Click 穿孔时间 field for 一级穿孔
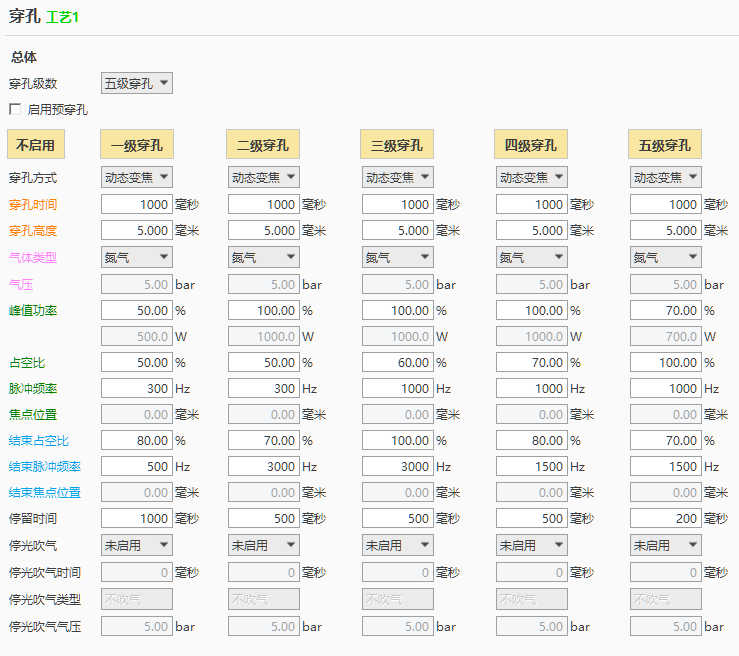Screen dimensions: 739x656 coord(137,204)
